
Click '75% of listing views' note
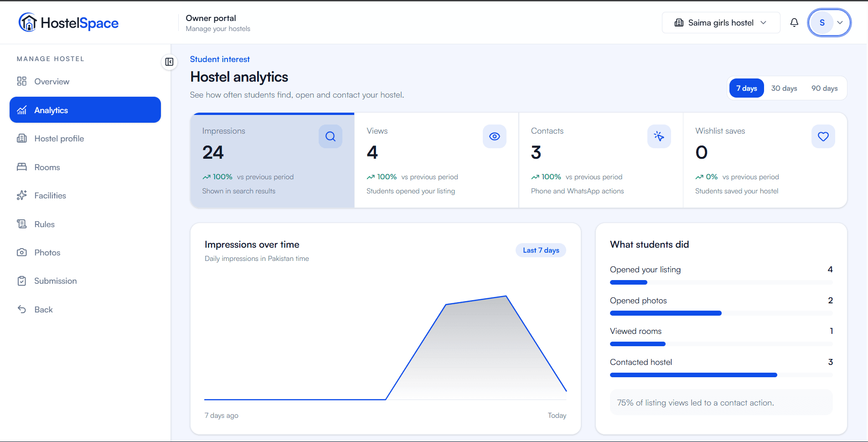pos(721,403)
